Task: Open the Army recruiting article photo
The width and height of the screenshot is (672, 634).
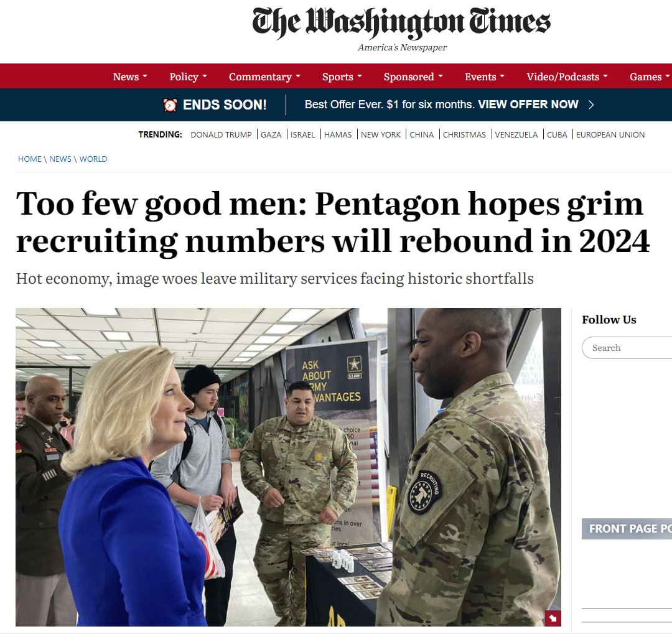Action: pyautogui.click(x=288, y=467)
